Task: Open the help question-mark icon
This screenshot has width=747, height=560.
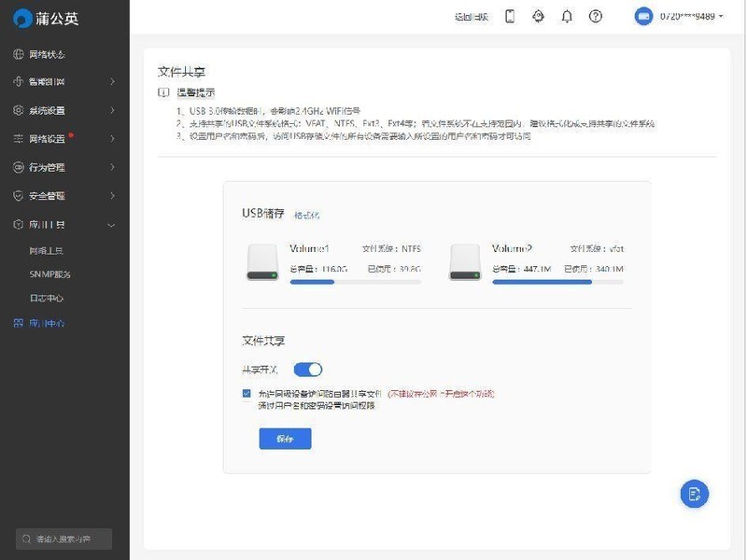Action: 595,16
